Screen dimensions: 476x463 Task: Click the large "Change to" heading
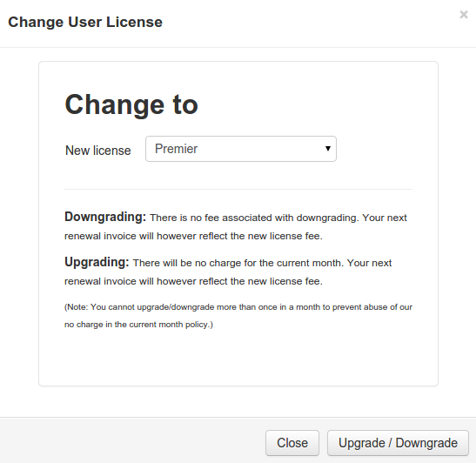(x=131, y=104)
